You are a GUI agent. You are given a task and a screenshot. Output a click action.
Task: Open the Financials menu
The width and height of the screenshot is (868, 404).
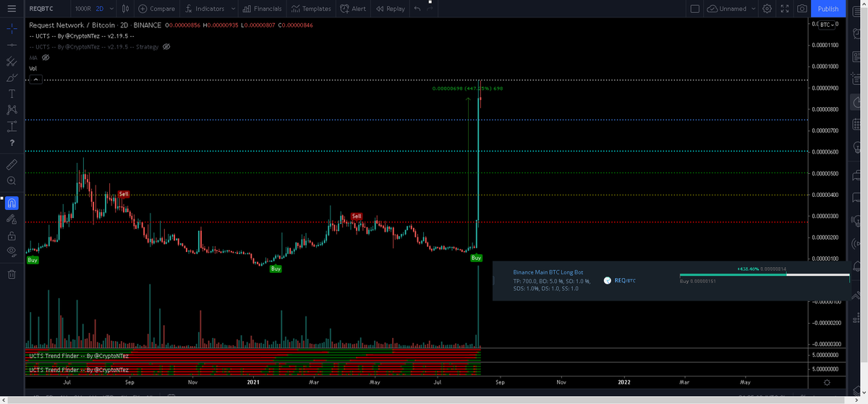(263, 9)
